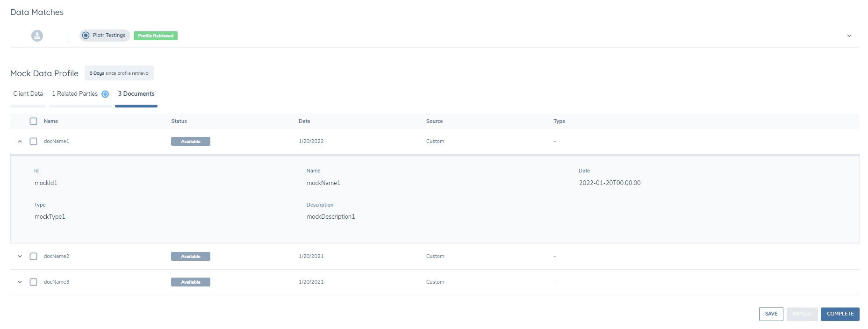Expand the docName2 row
Image resolution: width=868 pixels, height=329 pixels.
pyautogui.click(x=20, y=256)
